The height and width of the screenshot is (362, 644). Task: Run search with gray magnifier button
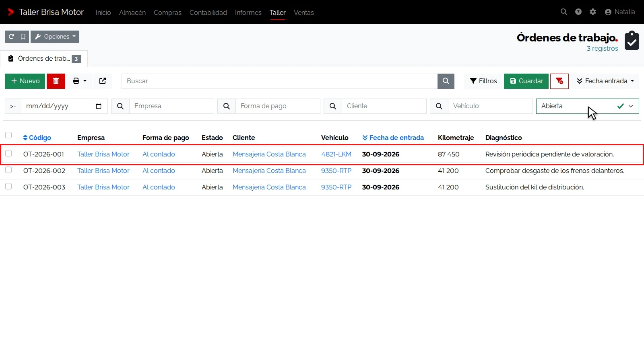pyautogui.click(x=446, y=81)
